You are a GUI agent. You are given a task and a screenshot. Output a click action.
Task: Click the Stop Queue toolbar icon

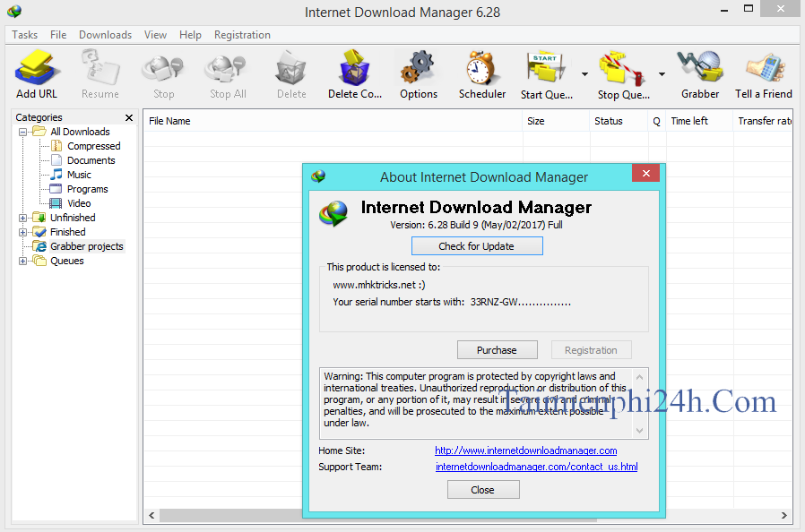point(622,67)
